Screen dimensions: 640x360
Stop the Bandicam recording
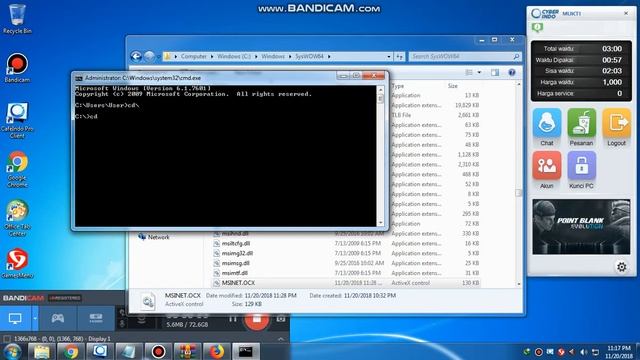(x=257, y=319)
